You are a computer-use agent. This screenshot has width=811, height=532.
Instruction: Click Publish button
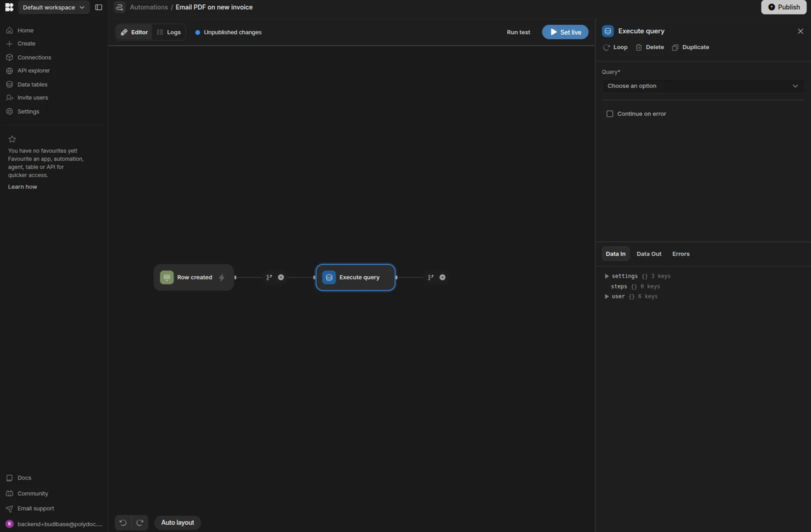click(783, 7)
